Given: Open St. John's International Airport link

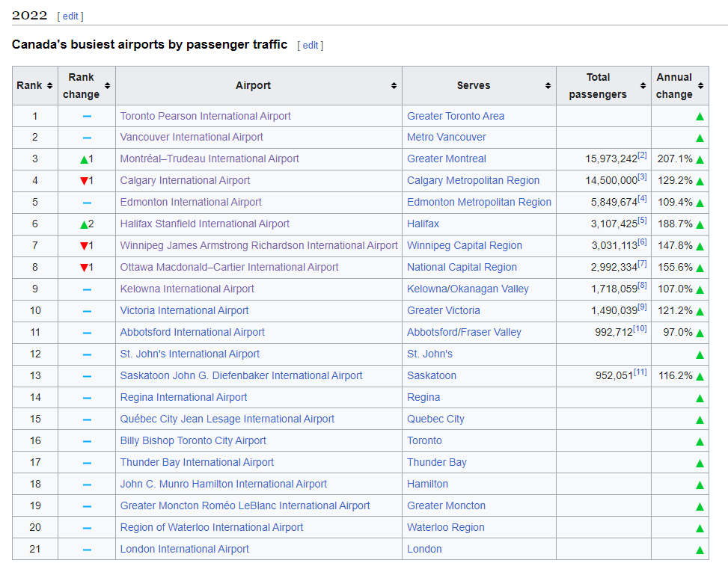Looking at the screenshot, I should click(190, 354).
